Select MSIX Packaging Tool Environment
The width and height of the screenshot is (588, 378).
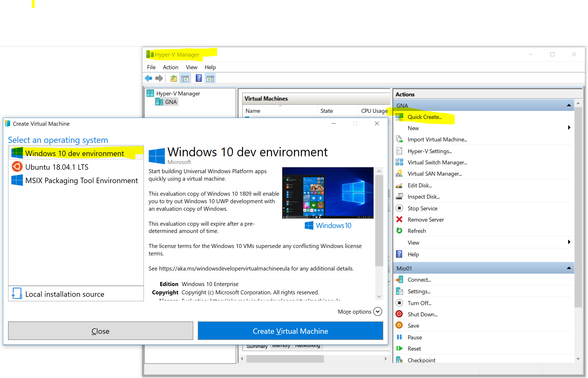[x=76, y=180]
